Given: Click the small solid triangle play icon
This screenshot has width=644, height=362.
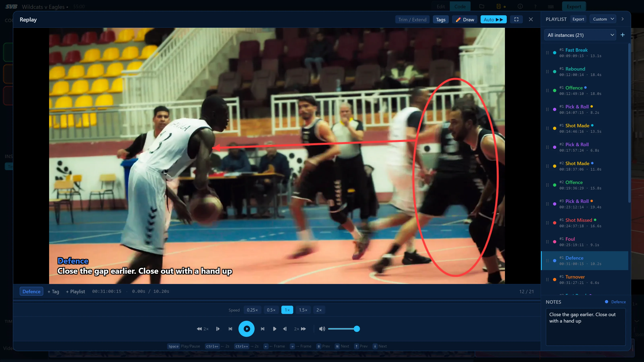Looking at the screenshot, I should 275,329.
